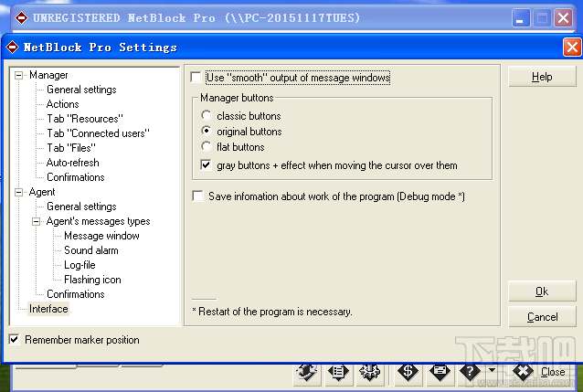Select the Interface tree item
The height and width of the screenshot is (392, 583).
48,309
